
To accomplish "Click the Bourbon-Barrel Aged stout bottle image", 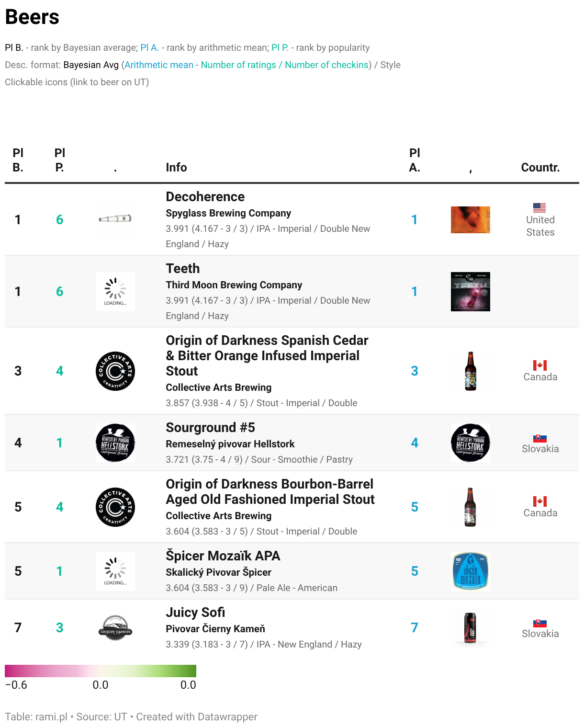I will click(471, 507).
